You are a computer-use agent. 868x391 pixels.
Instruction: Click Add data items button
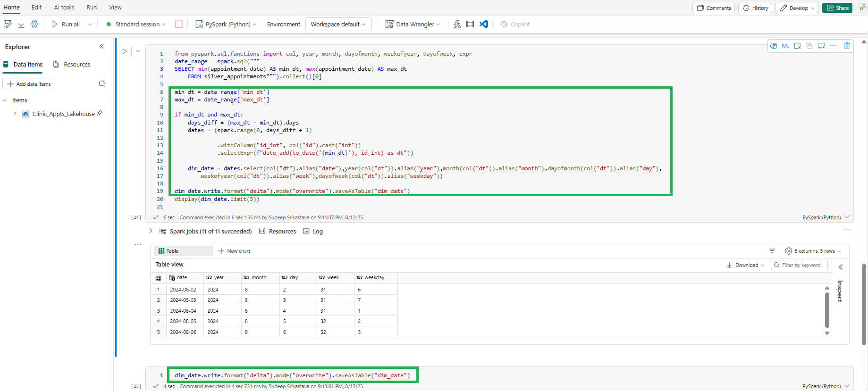tap(29, 84)
